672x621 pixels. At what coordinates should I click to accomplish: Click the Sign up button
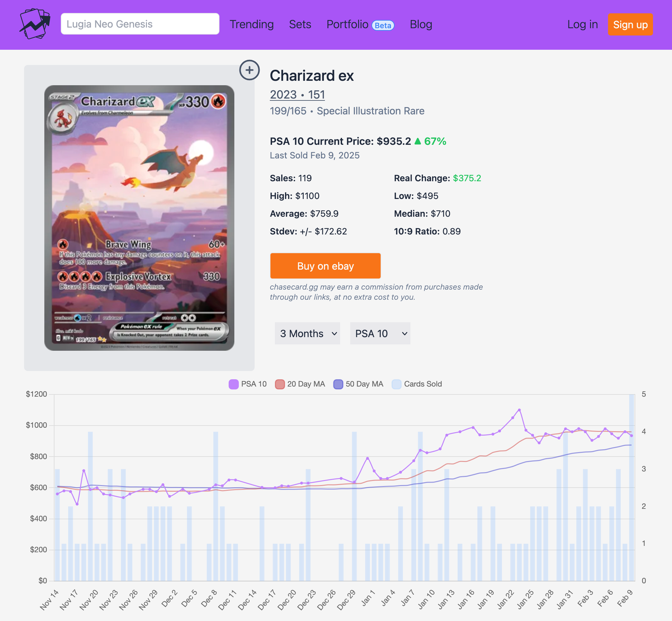tap(630, 24)
